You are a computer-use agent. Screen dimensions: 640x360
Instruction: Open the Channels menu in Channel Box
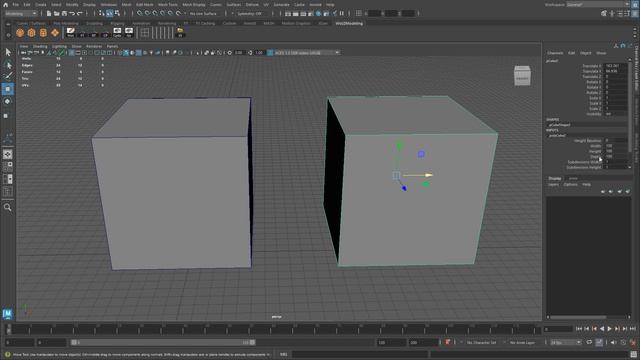(x=555, y=53)
